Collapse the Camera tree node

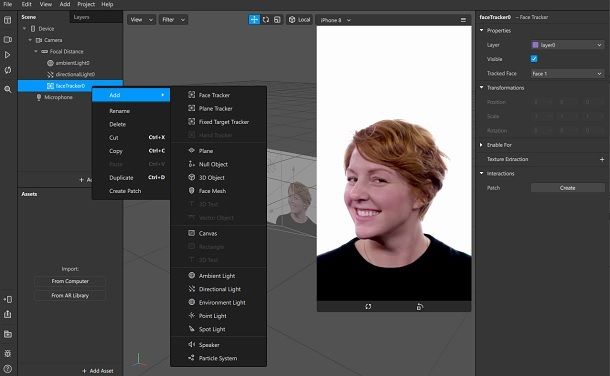[x=30, y=40]
